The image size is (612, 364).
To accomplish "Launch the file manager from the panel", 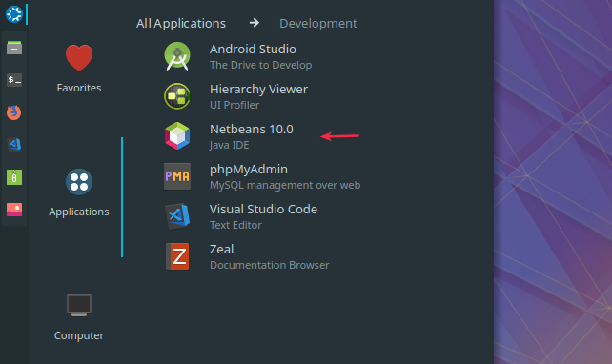I will (14, 48).
